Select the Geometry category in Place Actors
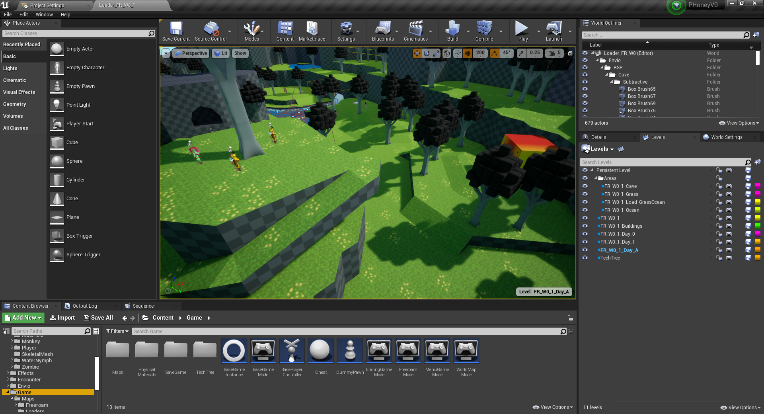The image size is (764, 414). click(x=15, y=104)
